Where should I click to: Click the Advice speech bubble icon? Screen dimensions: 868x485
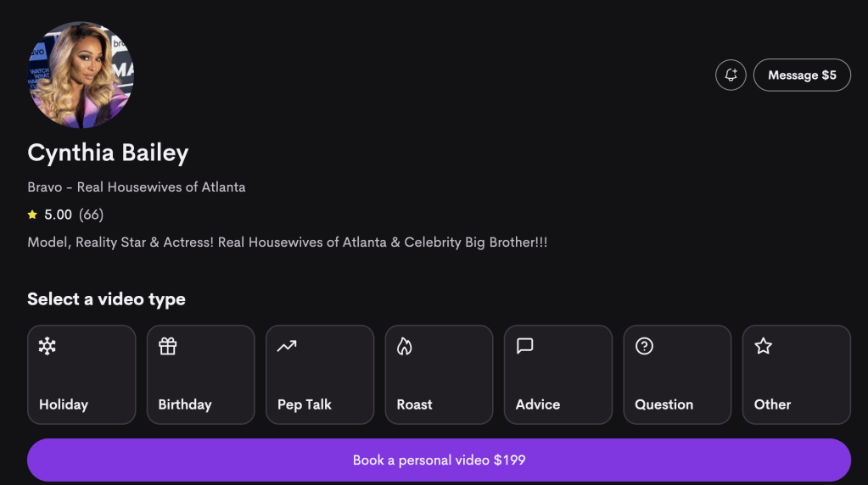click(524, 346)
